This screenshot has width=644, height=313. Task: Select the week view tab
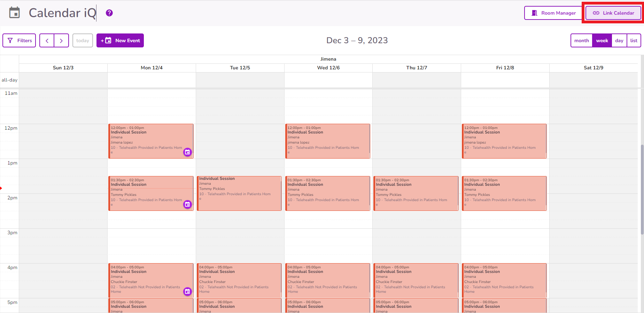click(x=602, y=40)
